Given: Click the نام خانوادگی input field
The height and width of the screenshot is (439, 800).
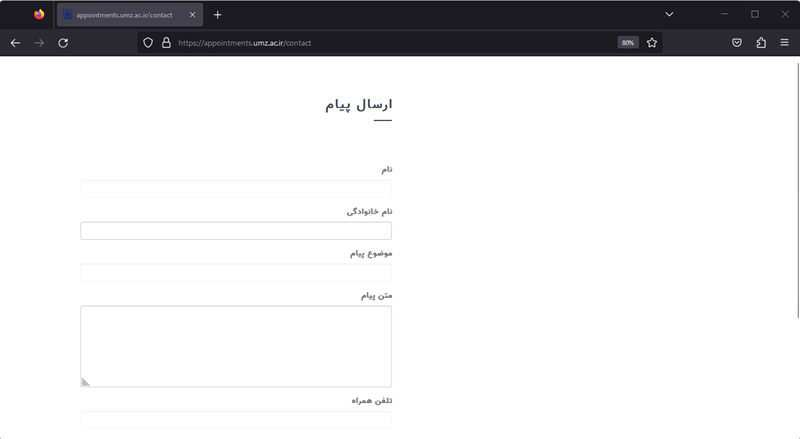Looking at the screenshot, I should pos(236,231).
